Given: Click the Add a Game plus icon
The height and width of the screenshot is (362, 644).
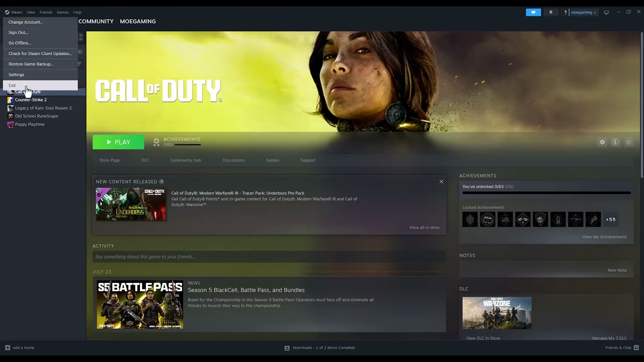Looking at the screenshot, I should pos(8,347).
